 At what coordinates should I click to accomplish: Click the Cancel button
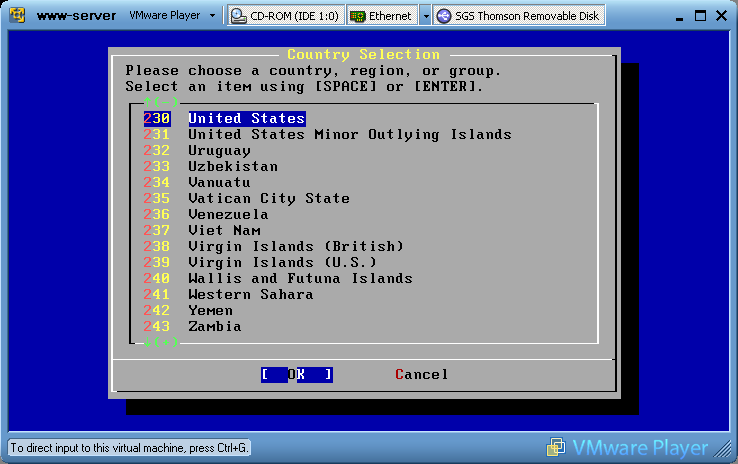[422, 375]
